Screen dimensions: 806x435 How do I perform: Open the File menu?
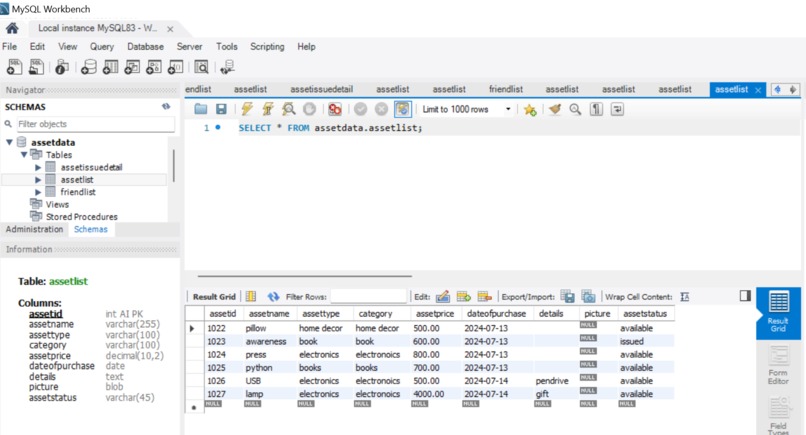point(9,46)
